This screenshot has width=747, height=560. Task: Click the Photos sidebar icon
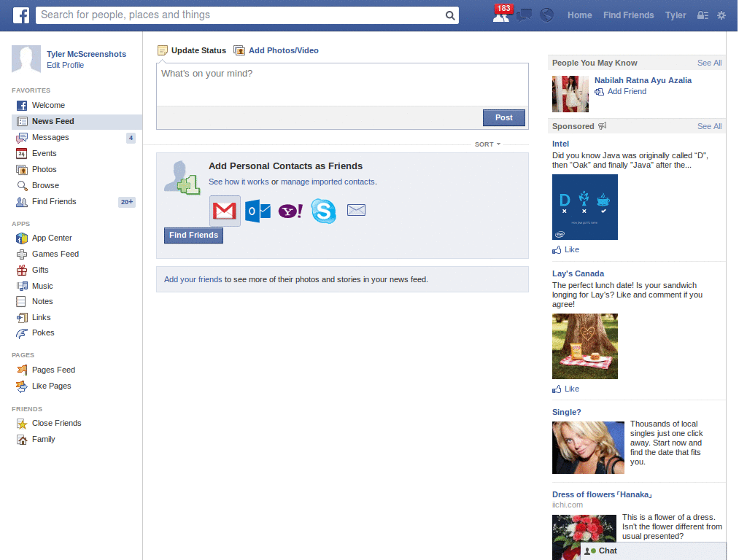coord(21,169)
